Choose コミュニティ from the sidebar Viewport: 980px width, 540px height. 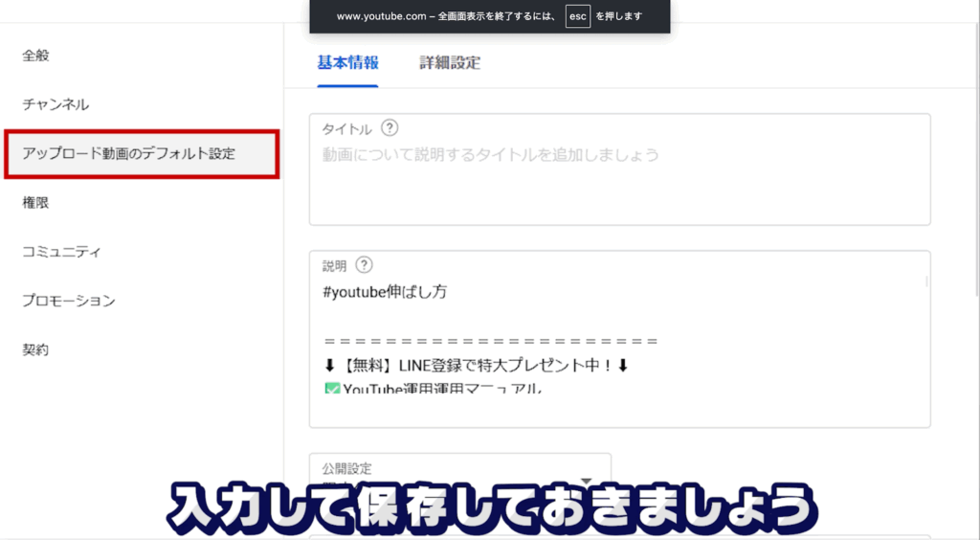(x=62, y=252)
